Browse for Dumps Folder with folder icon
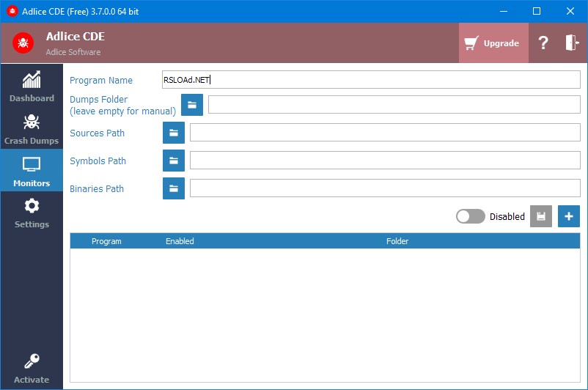This screenshot has height=390, width=588. tap(192, 105)
